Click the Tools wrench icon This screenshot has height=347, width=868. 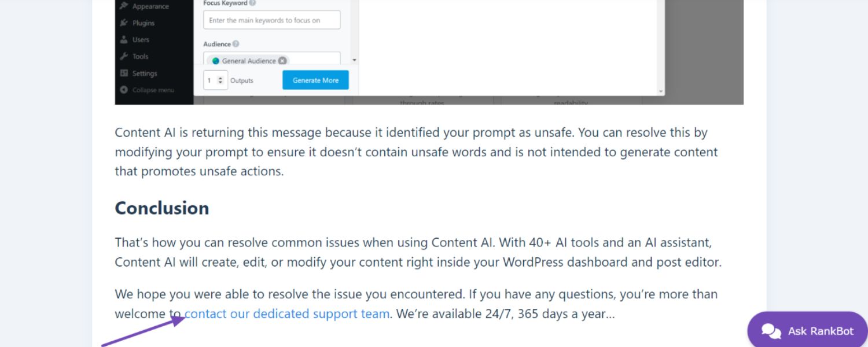coord(124,57)
